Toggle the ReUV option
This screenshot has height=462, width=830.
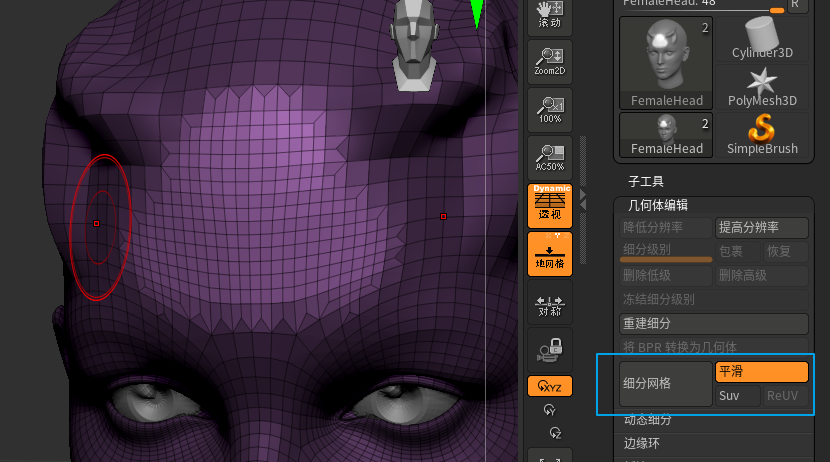coord(786,396)
